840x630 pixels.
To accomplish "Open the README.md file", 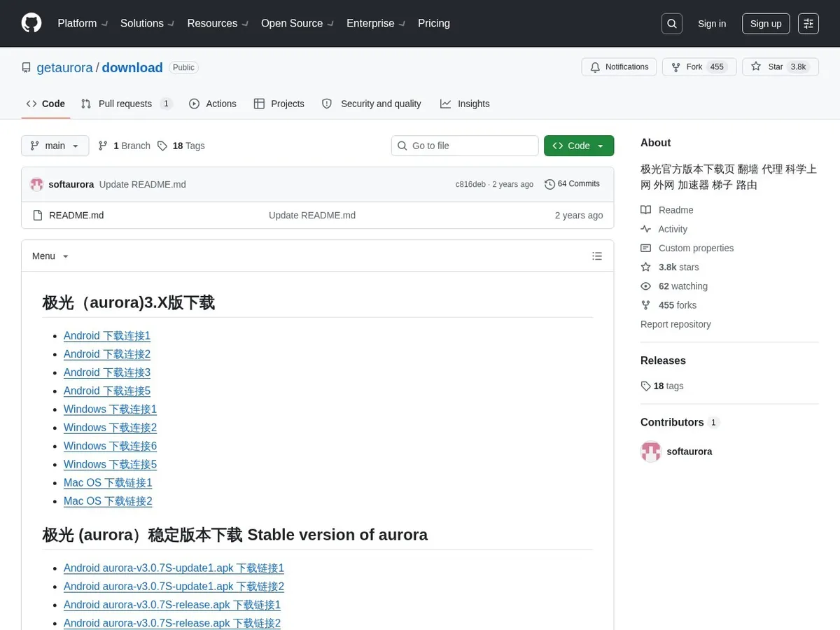I will [x=76, y=216].
